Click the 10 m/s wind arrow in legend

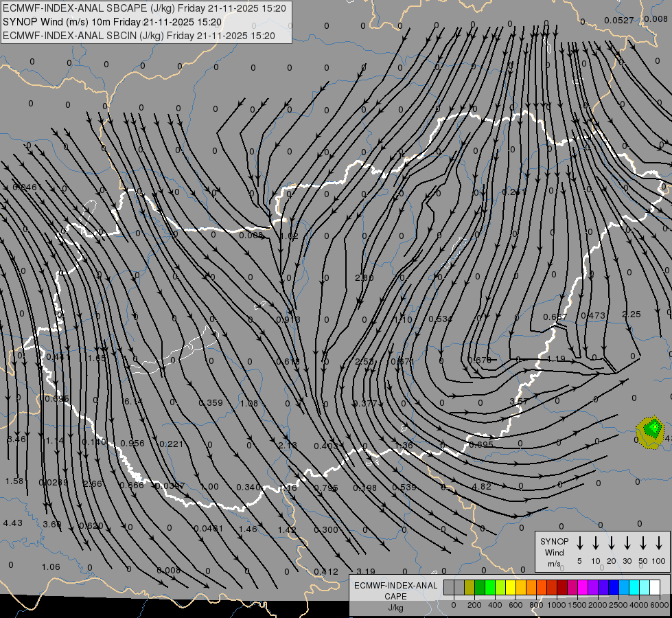pyautogui.click(x=596, y=543)
